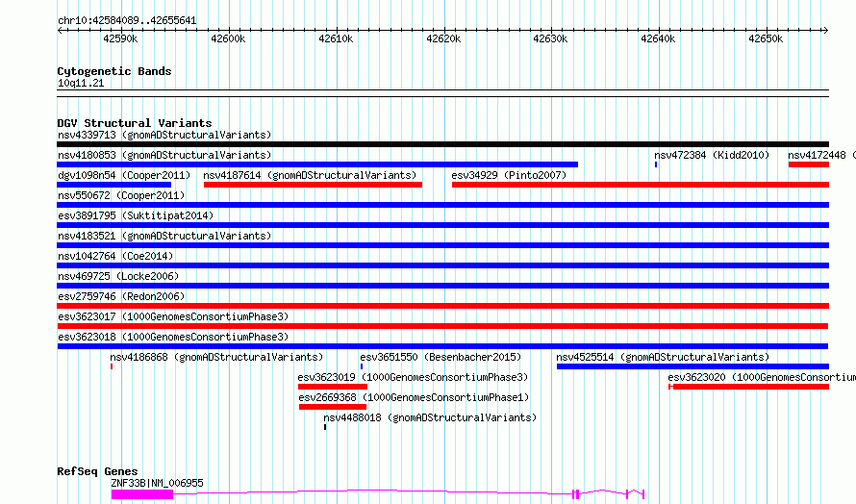Select the esv3623017 red variant bar

(442, 326)
